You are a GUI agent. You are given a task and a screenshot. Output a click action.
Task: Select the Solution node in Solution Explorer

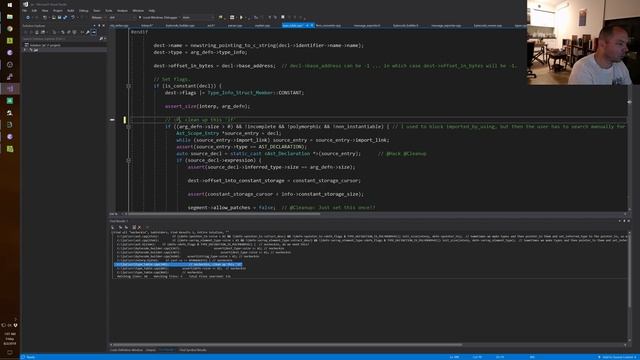[45, 45]
